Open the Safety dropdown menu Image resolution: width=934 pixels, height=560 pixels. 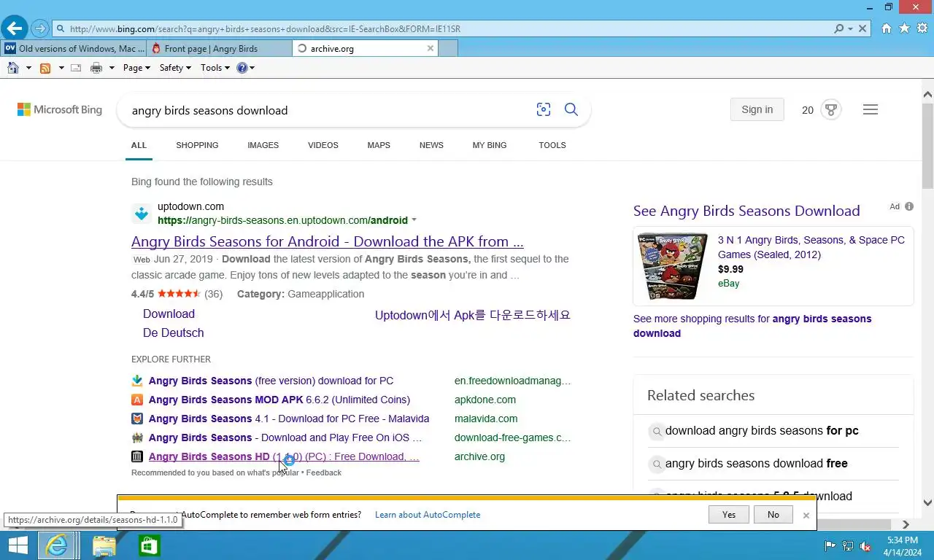(175, 68)
